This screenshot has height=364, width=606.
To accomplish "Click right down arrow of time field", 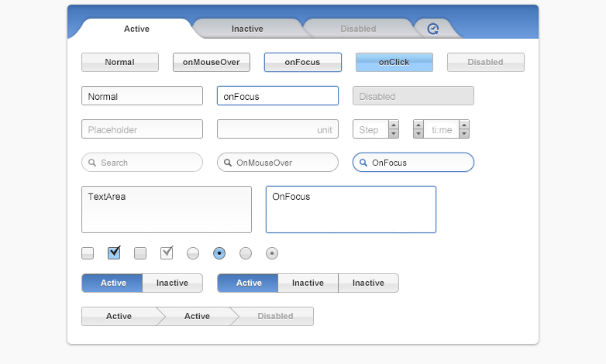I will (464, 134).
